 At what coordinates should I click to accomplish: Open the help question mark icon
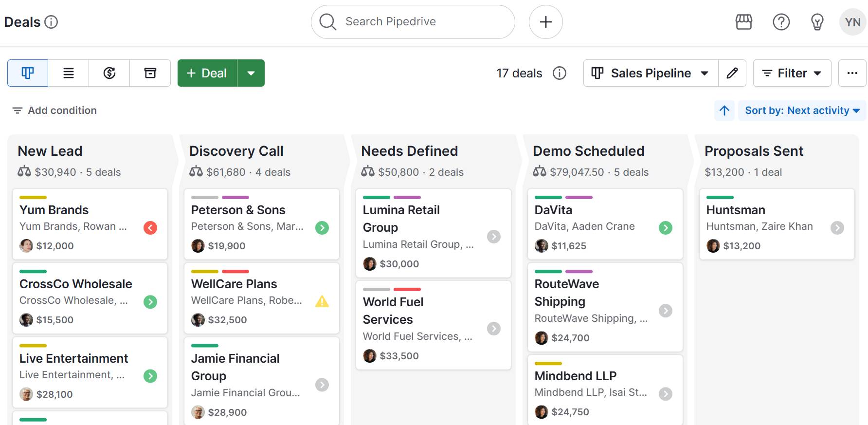(781, 22)
